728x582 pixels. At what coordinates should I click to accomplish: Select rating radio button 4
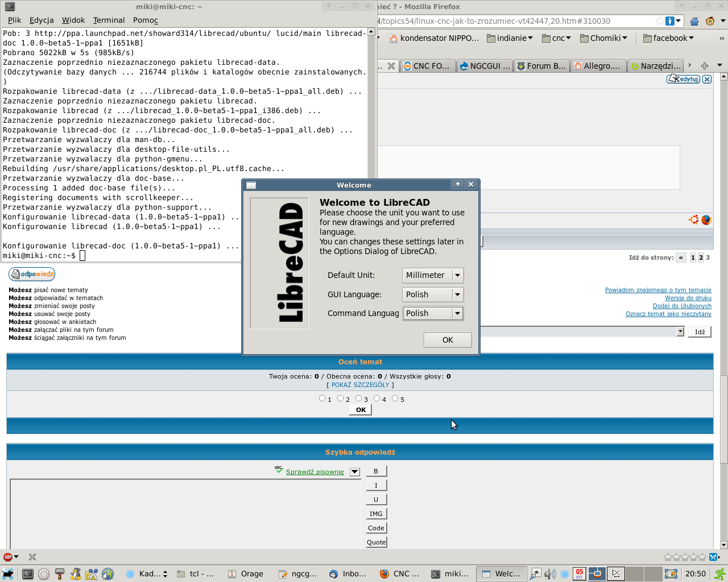click(377, 398)
